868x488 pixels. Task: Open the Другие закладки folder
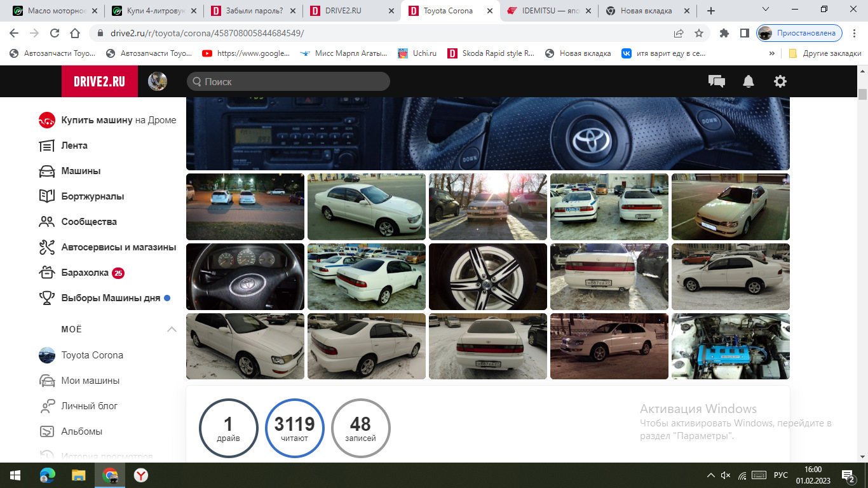click(825, 54)
